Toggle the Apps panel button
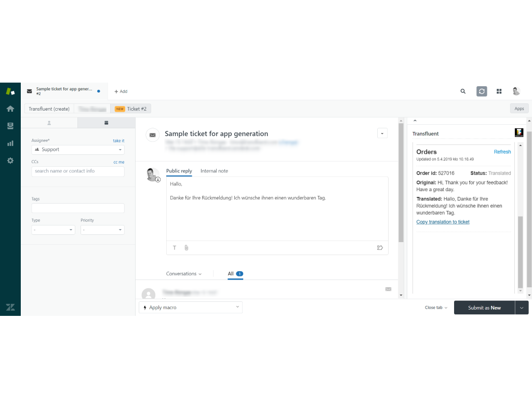The width and height of the screenshot is (532, 399). tap(519, 109)
